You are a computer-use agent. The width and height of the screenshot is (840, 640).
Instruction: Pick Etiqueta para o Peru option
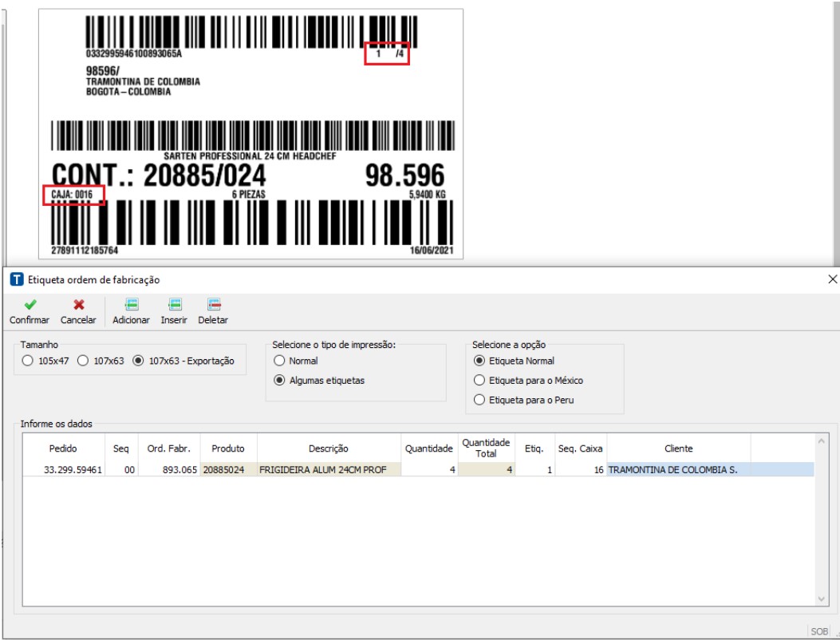coord(479,400)
